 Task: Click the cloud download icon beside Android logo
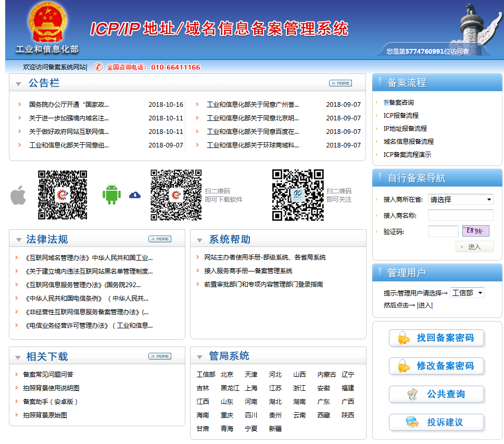(134, 194)
